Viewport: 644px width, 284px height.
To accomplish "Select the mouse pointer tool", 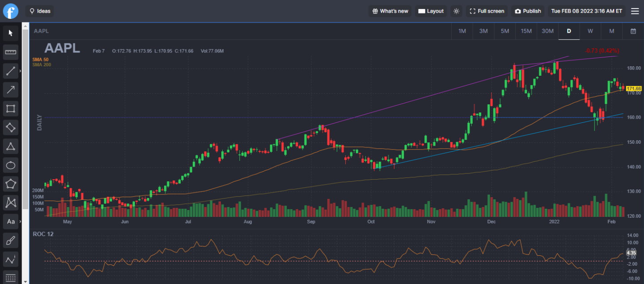I will 11,33.
